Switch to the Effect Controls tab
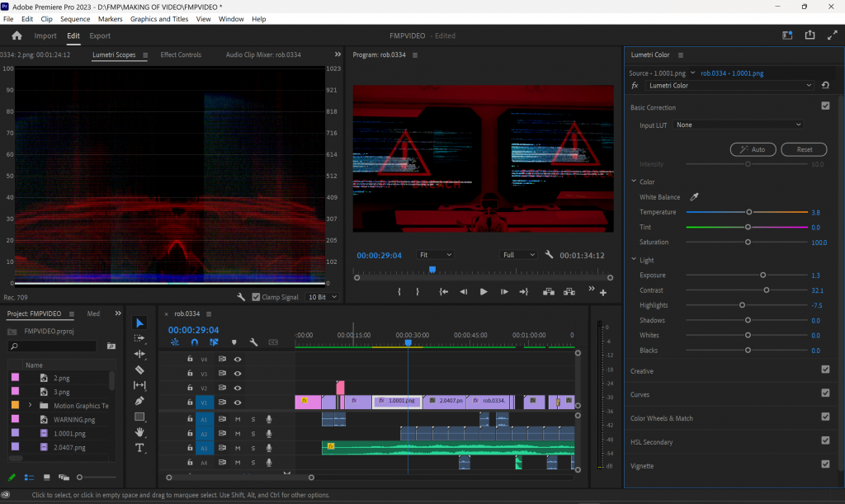845x504 pixels. point(181,55)
